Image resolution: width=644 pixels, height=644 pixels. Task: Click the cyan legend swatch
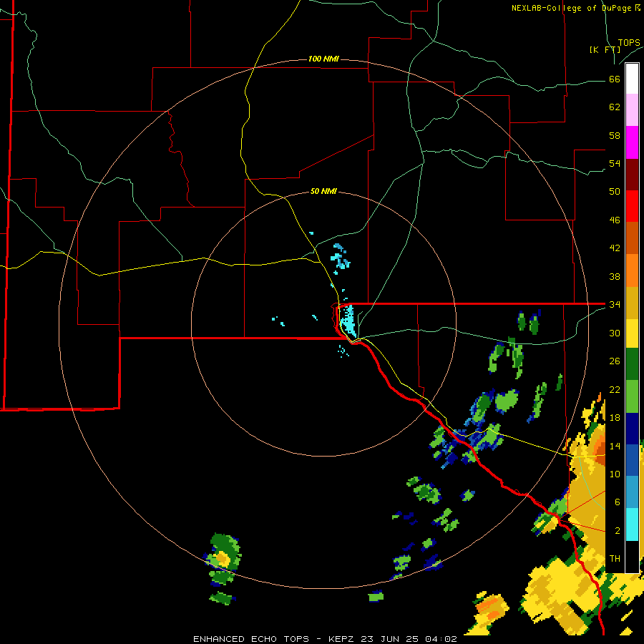632,525
